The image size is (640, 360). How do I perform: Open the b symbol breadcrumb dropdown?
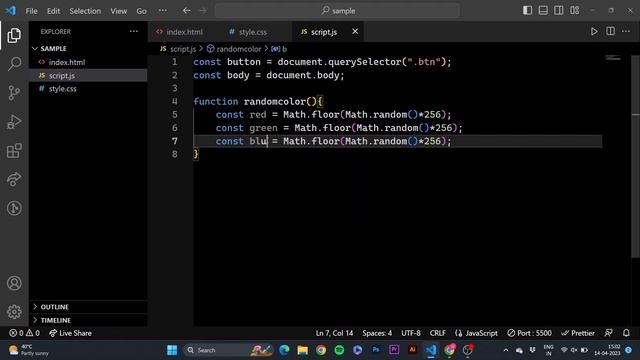(x=279, y=49)
